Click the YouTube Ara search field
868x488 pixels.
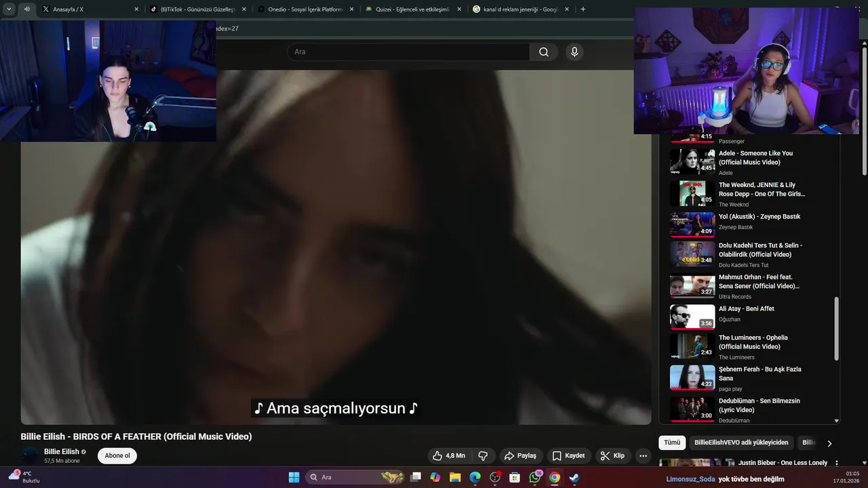tap(408, 52)
